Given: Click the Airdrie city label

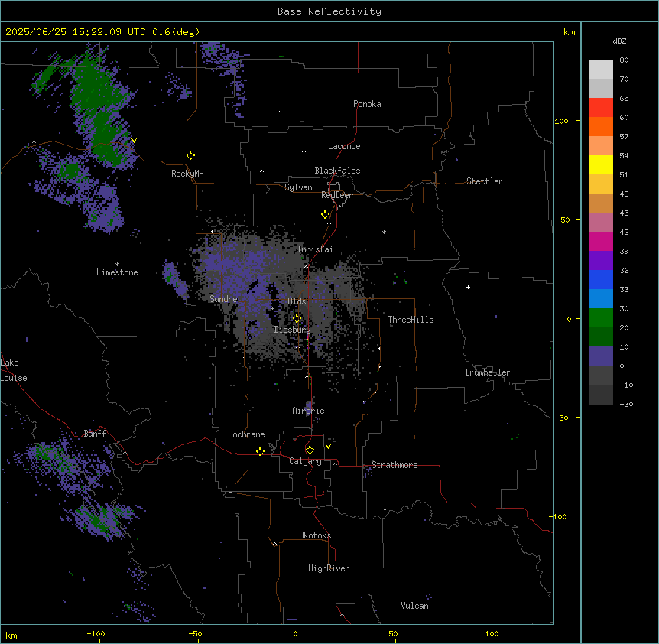Looking at the screenshot, I should (x=308, y=411).
